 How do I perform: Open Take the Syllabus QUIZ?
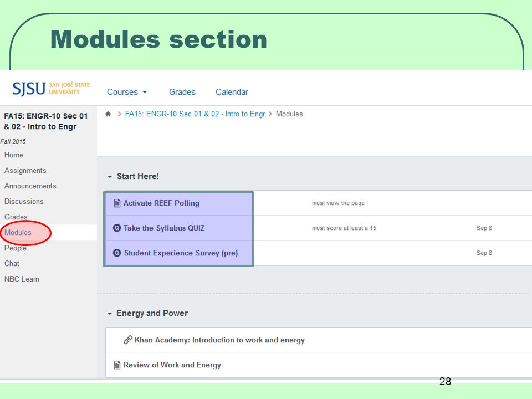coord(164,228)
